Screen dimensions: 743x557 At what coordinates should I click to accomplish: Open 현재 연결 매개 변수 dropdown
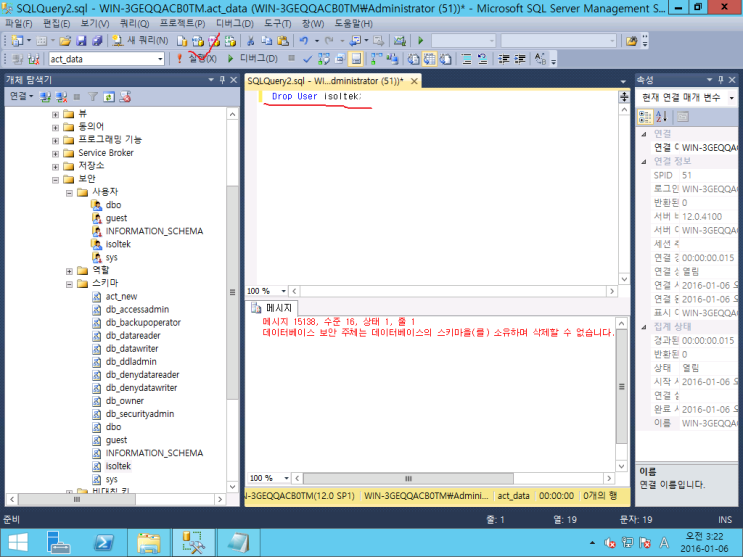(731, 98)
